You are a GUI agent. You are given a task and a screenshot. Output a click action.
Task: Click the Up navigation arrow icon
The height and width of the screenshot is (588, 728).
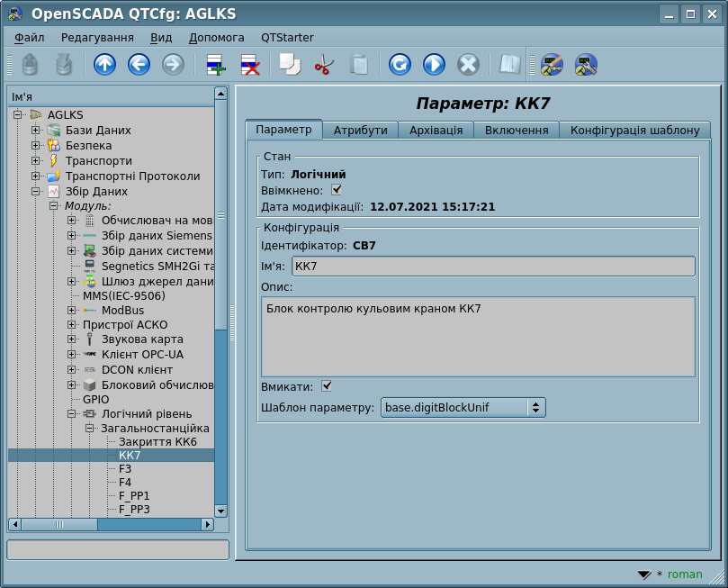click(104, 65)
